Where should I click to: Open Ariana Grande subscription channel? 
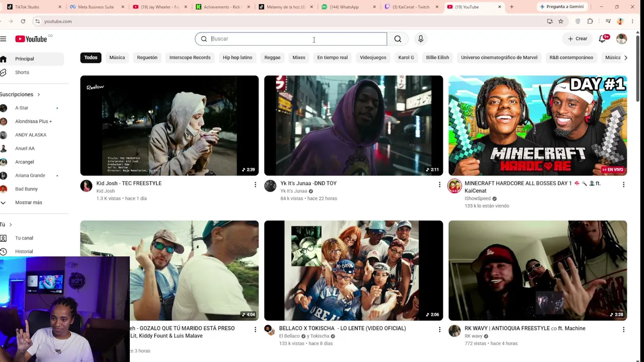coord(30,175)
